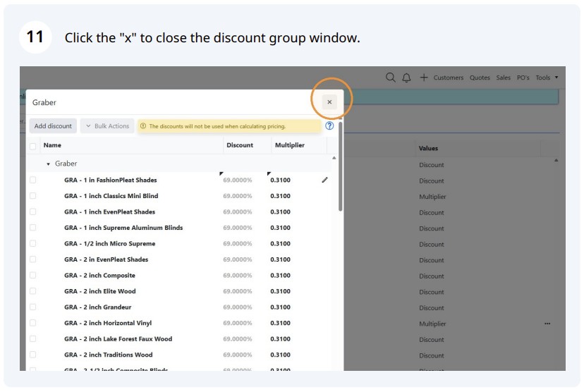Image resolution: width=584 pixels, height=392 pixels.
Task: Check GRA - 1/2 inch Micro Supreme
Action: [33, 243]
